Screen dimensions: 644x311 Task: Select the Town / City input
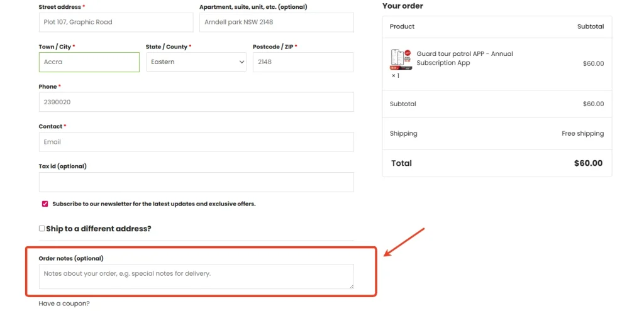(x=89, y=62)
